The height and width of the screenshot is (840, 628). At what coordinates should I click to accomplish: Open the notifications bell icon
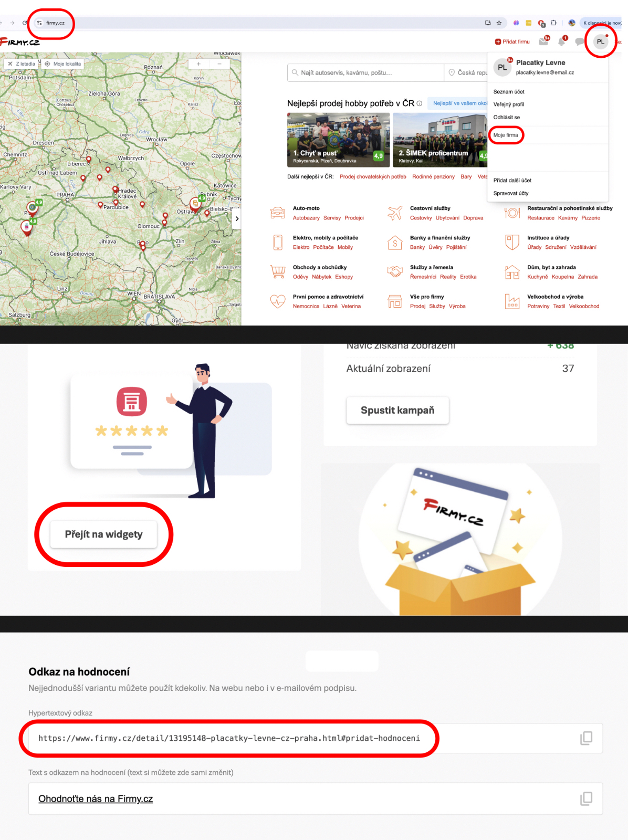pos(561,41)
